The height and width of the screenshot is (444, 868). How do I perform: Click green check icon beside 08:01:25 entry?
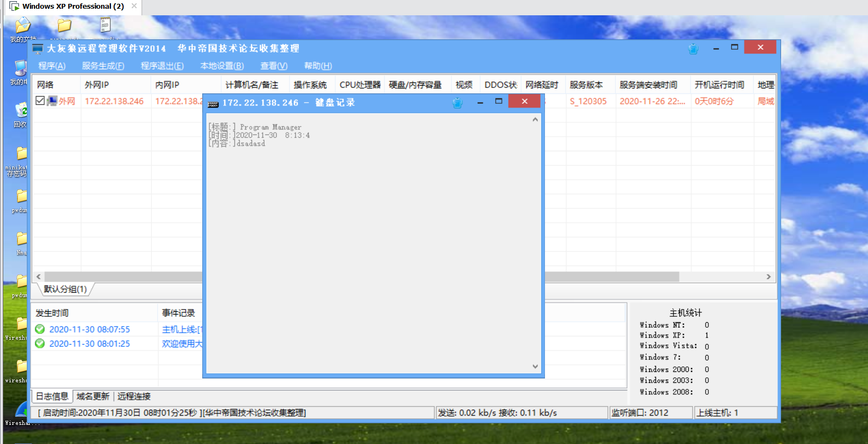pos(40,344)
